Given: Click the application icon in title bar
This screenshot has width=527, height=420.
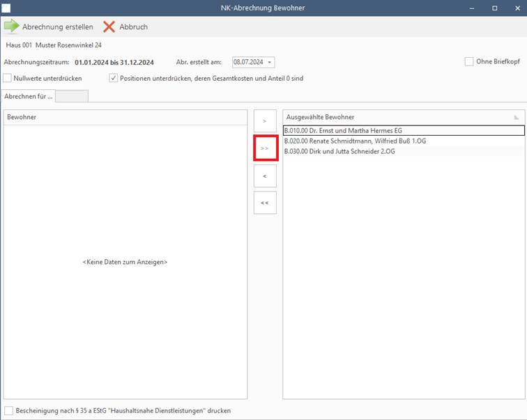Looking at the screenshot, I should click(6, 8).
